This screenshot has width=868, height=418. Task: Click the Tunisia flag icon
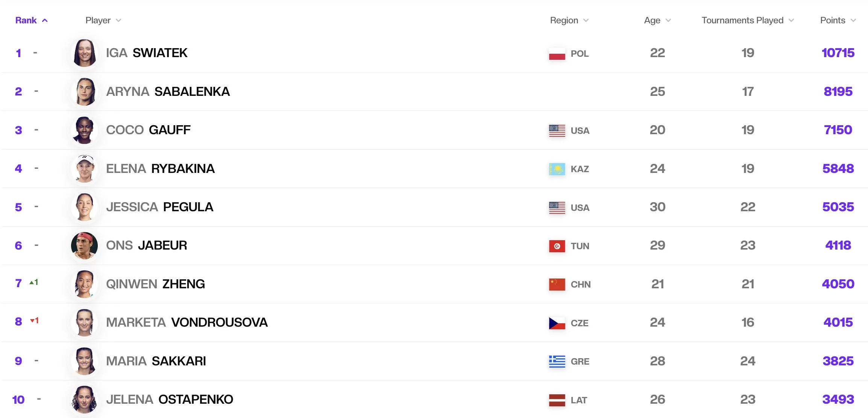click(557, 246)
